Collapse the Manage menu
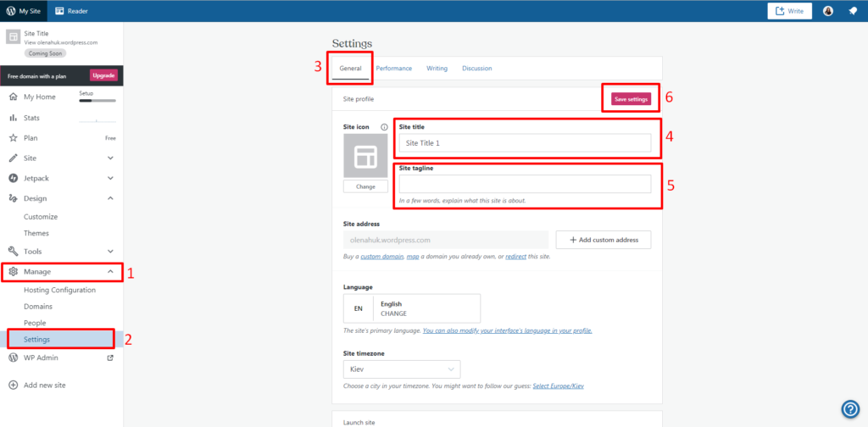The image size is (868, 427). click(61, 272)
